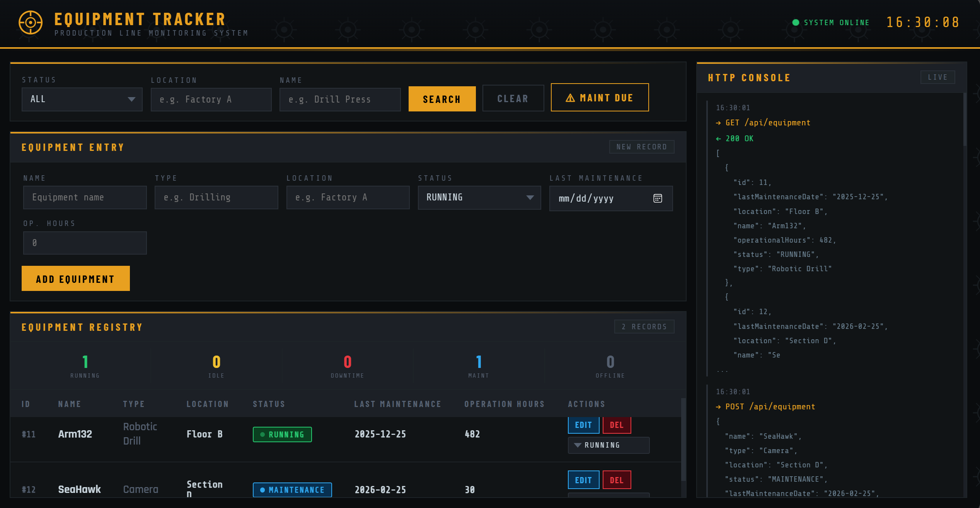
Task: Click the Op. Hours input field
Action: (85, 243)
